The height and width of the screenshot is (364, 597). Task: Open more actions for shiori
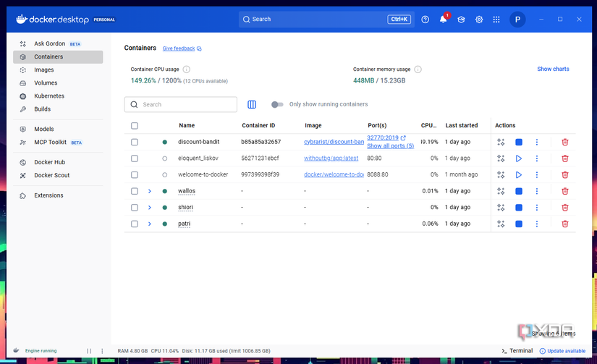(537, 208)
